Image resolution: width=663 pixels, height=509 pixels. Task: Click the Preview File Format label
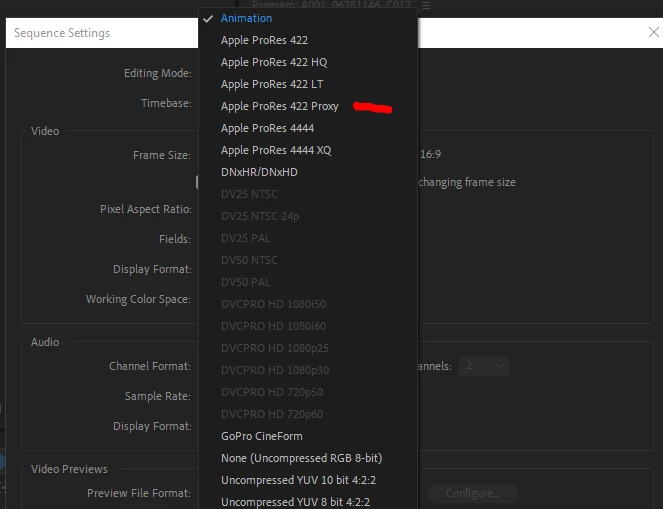139,493
